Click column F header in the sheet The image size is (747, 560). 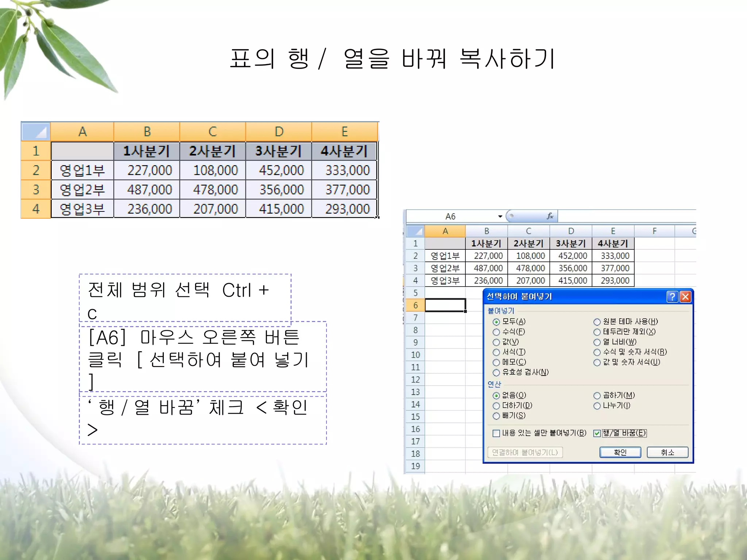(654, 231)
